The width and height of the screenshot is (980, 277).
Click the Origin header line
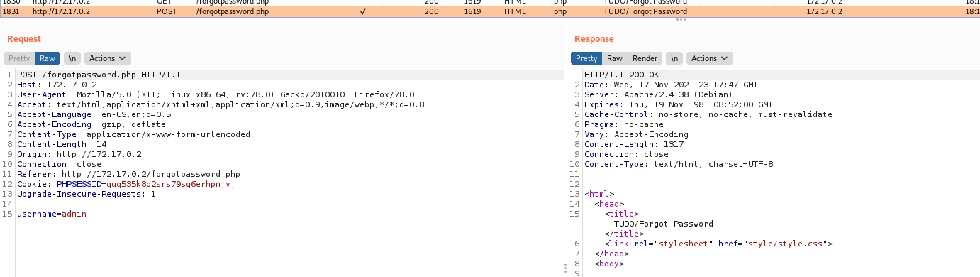click(x=79, y=154)
